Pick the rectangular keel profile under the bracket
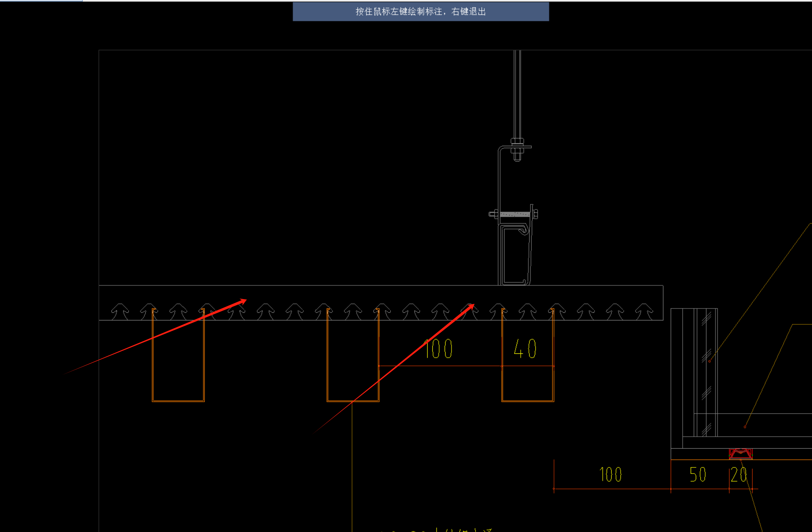The image size is (812, 532). click(515, 255)
